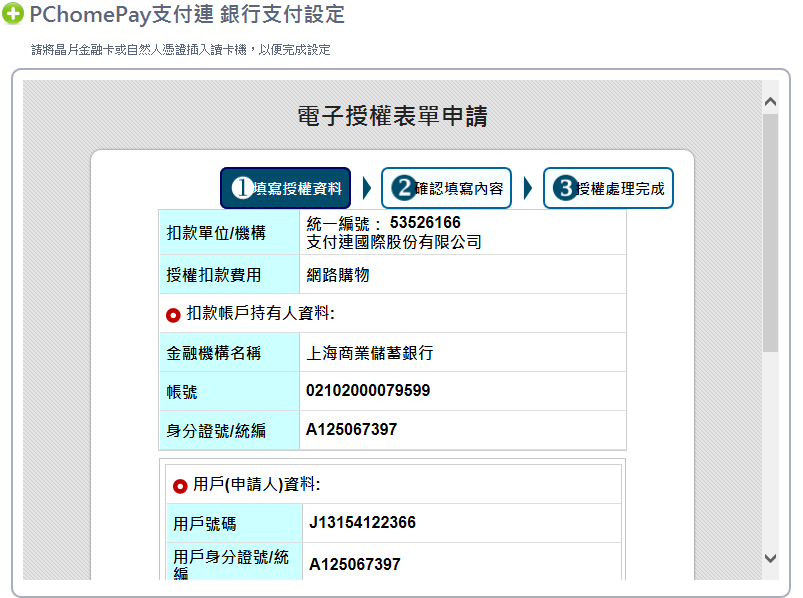
Task: Click company name 支付連國際股份有限公司
Action: pyautogui.click(x=394, y=242)
